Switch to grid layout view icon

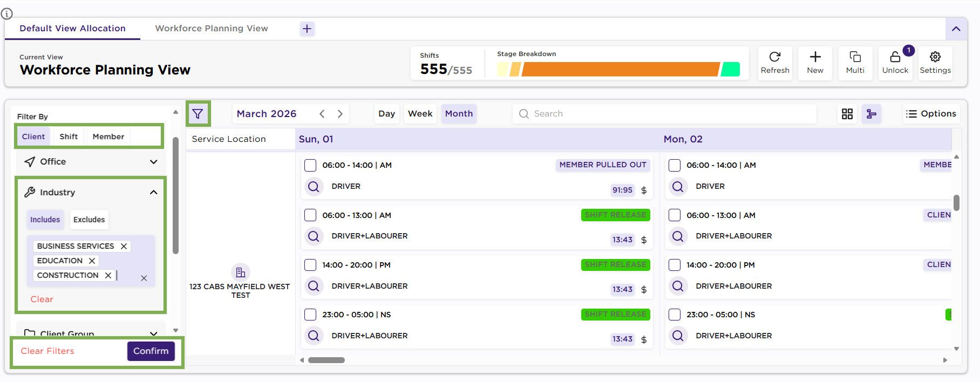coord(847,114)
